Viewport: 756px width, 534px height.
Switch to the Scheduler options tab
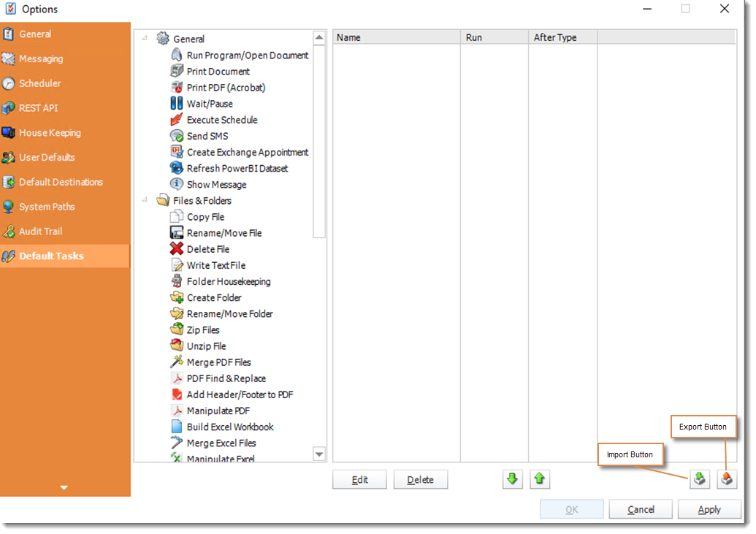[40, 83]
